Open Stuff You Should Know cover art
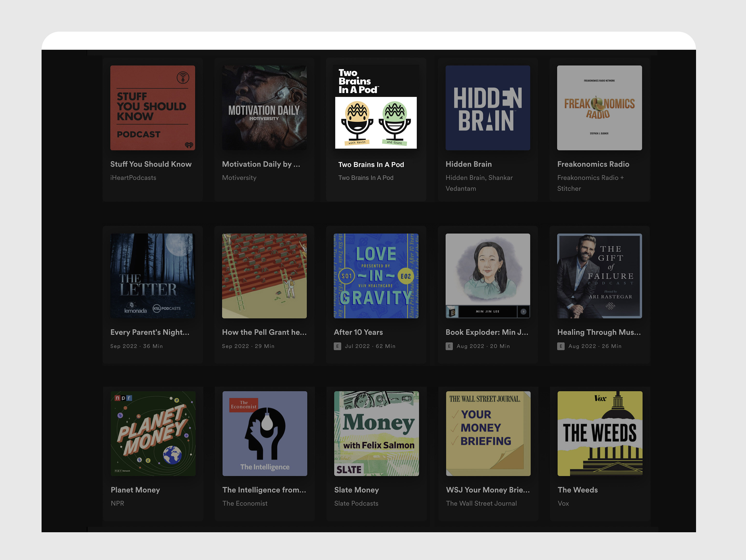 [152, 108]
